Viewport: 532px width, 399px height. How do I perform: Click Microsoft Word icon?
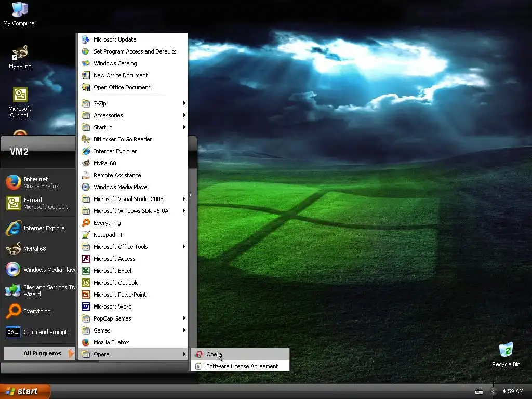86,307
